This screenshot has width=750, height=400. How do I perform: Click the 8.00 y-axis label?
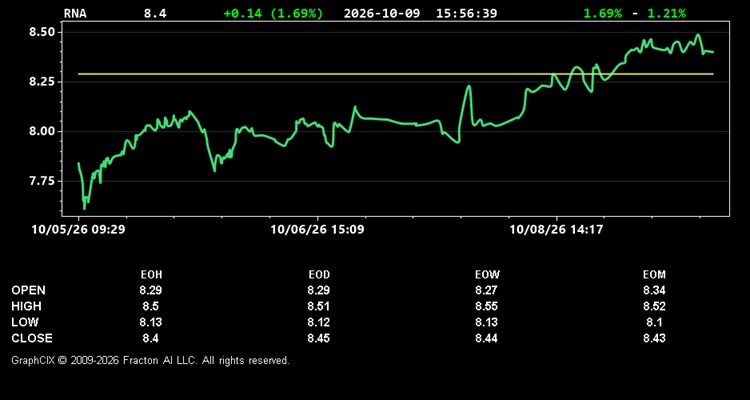(x=42, y=132)
